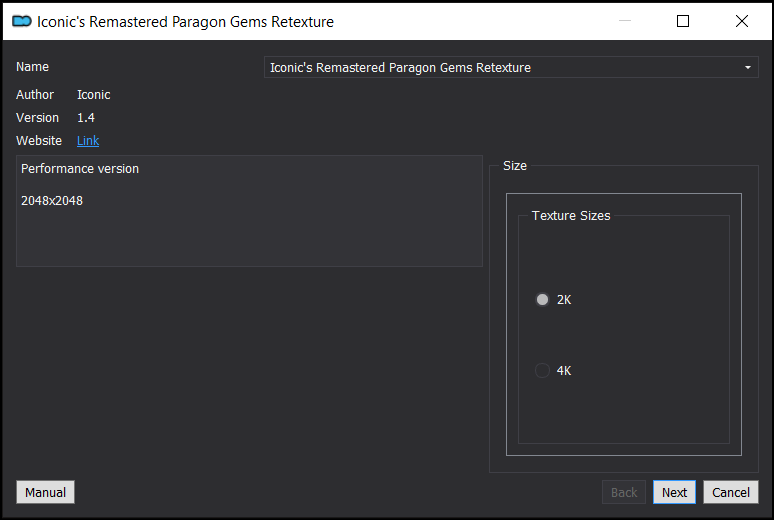Click the Manual button
774x520 pixels.
coord(45,492)
